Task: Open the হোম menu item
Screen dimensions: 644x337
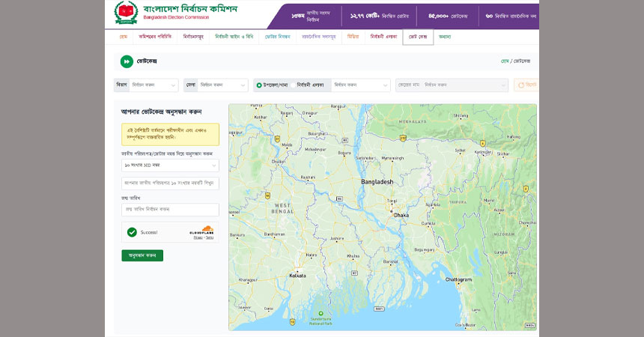Action: click(124, 37)
